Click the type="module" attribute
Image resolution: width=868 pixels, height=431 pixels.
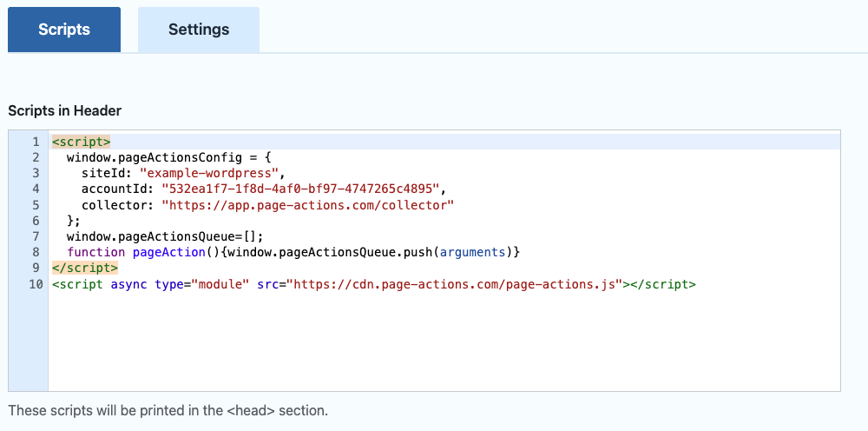(202, 284)
